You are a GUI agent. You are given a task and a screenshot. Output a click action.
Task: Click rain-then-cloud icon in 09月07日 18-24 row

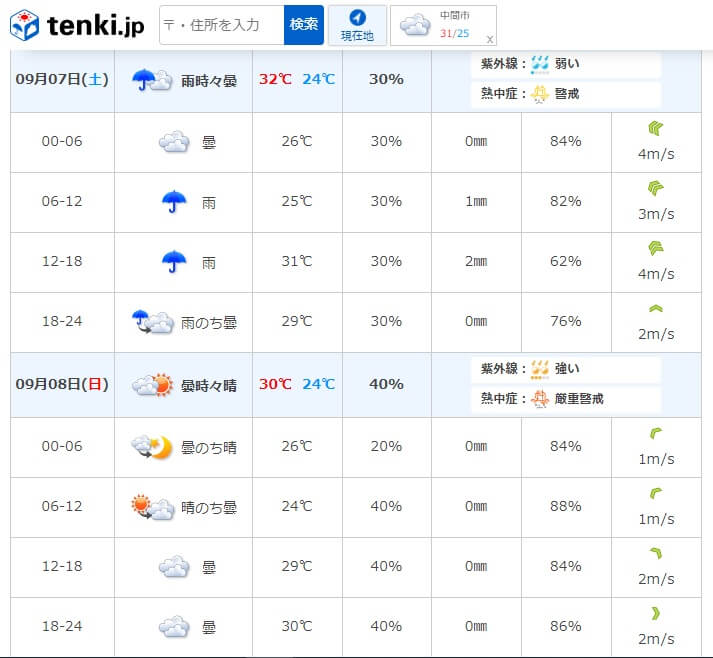(152, 321)
